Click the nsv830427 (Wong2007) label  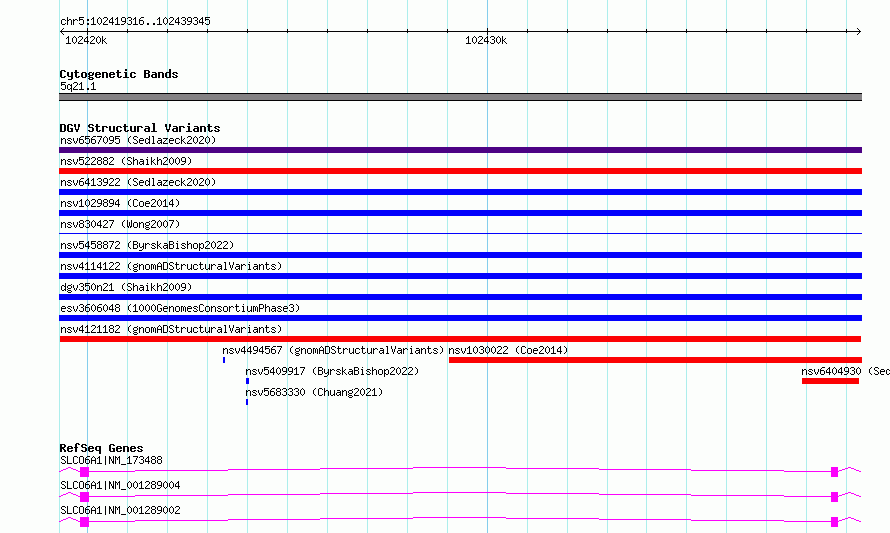pyautogui.click(x=120, y=224)
